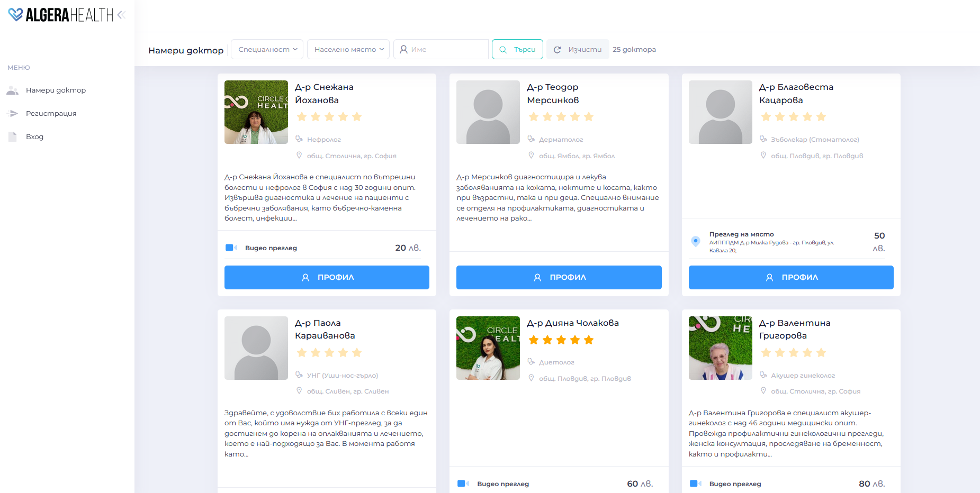Open photo of Д-р Снежана Йоханова
Image resolution: width=980 pixels, height=493 pixels.
click(x=256, y=112)
